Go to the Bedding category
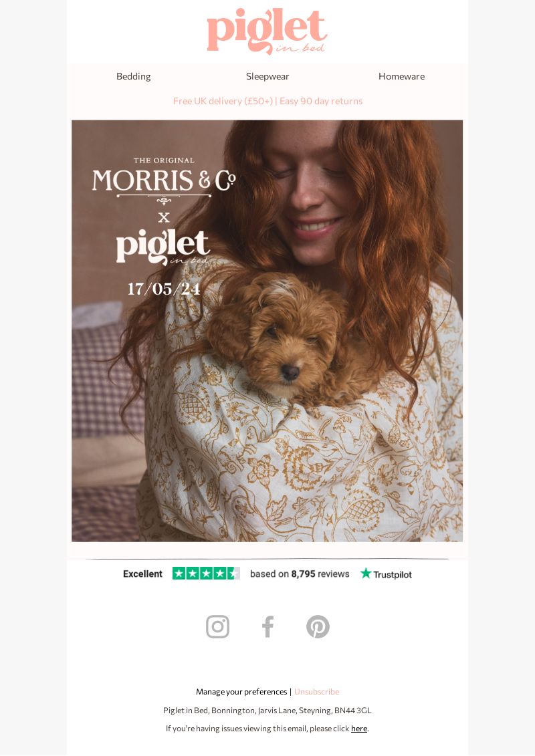The width and height of the screenshot is (535, 756). 134,76
